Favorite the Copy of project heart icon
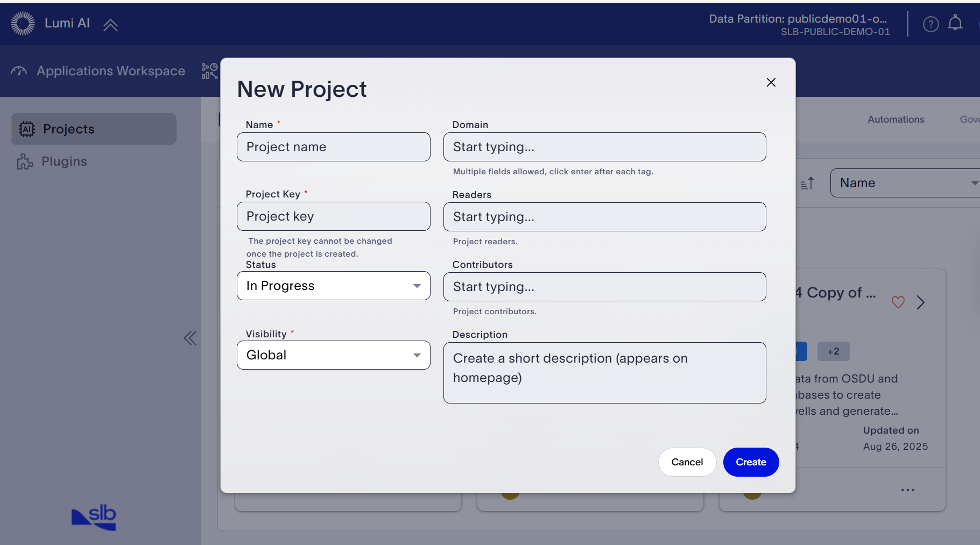 point(898,302)
